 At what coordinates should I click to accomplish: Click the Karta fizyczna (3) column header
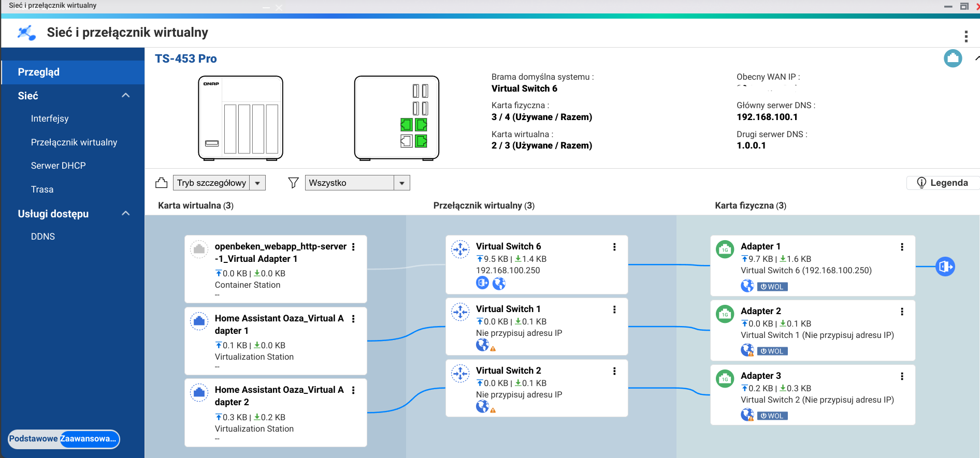click(x=751, y=205)
